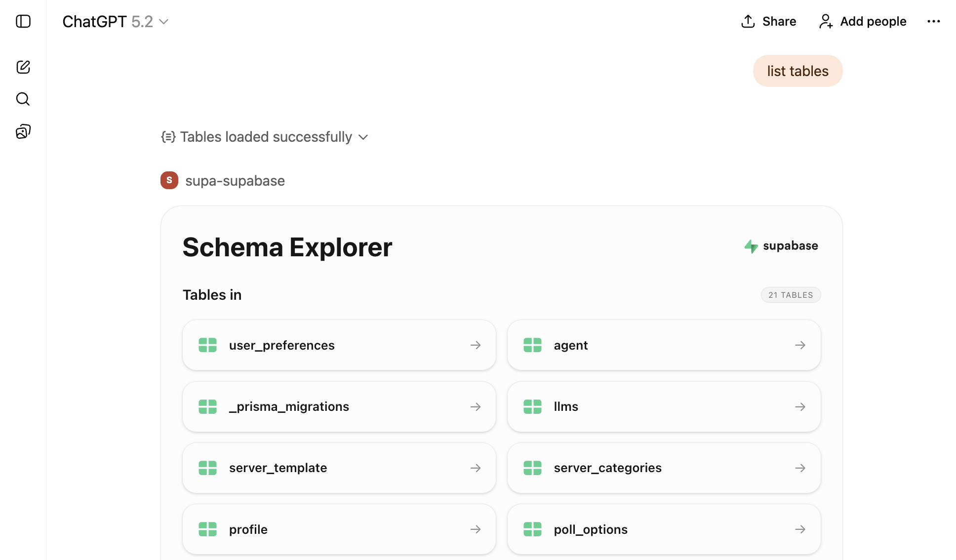Viewport: 956px width, 560px height.
Task: Open the user_preferences table card
Action: (x=339, y=345)
